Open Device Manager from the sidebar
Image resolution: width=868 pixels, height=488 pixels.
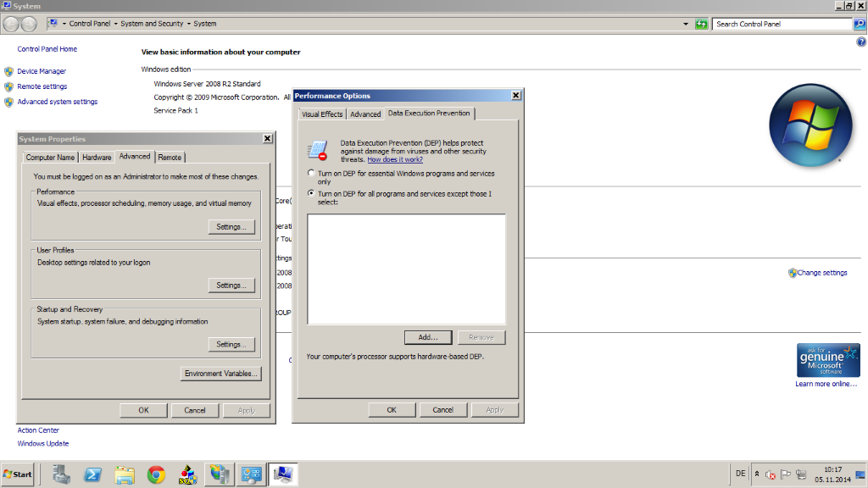pos(42,71)
